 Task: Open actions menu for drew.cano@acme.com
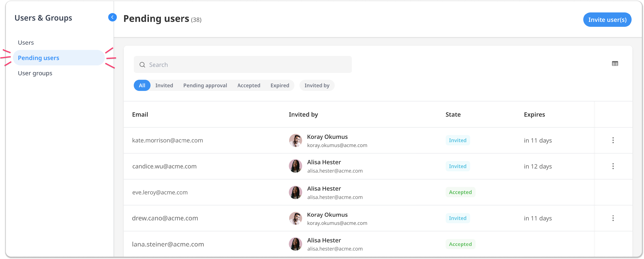pyautogui.click(x=613, y=218)
